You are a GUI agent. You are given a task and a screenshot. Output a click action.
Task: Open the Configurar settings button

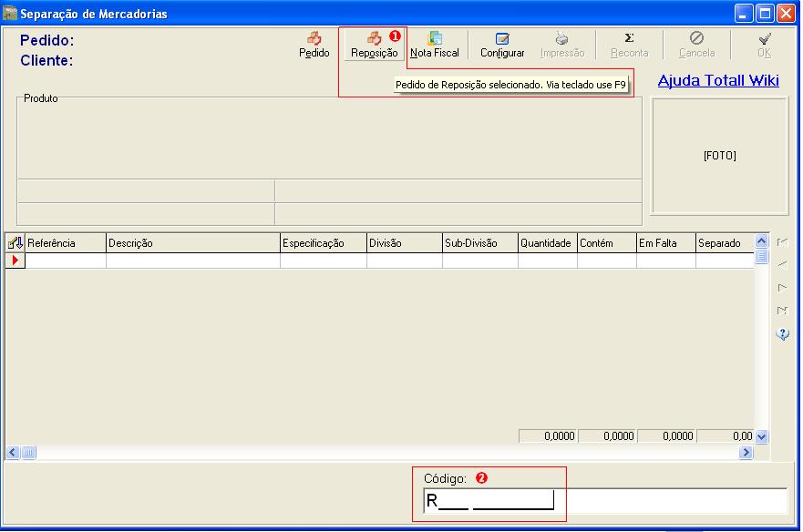pyautogui.click(x=502, y=45)
